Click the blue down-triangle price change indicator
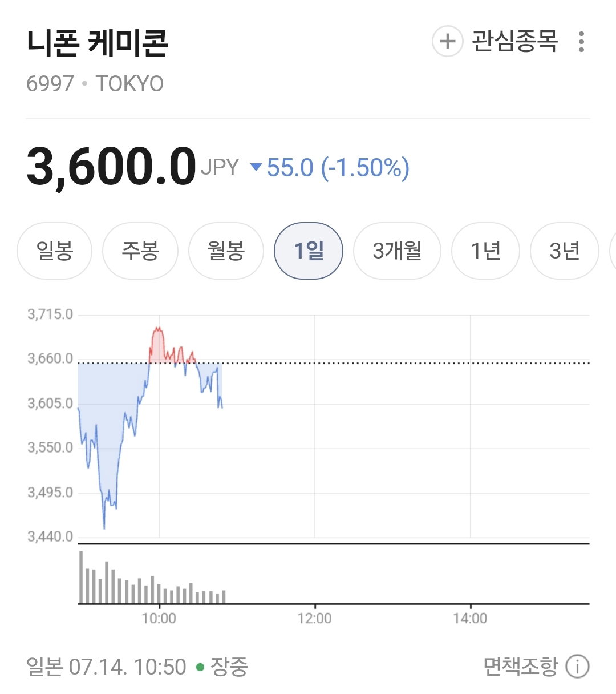 tap(256, 167)
